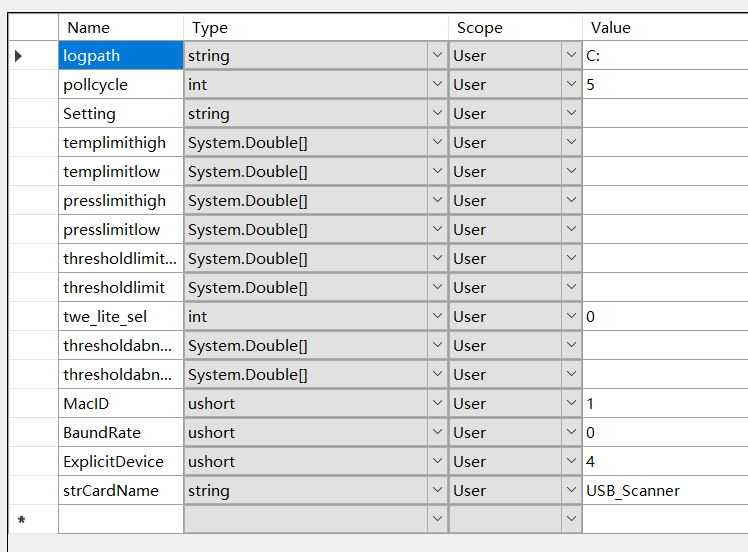The image size is (748, 552).
Task: Select the truncated thresholdlimit... name cell
Action: (x=121, y=259)
